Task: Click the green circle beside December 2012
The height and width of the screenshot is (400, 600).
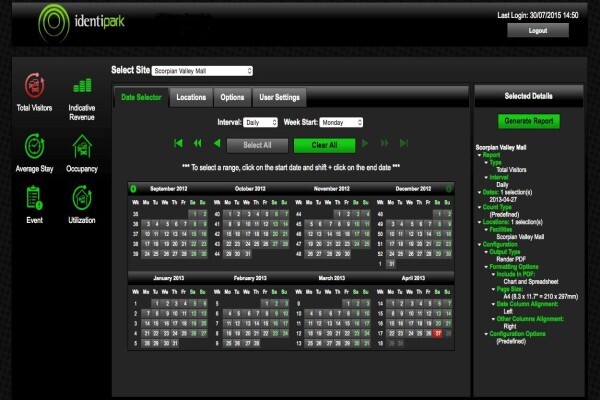Action: [x=448, y=188]
